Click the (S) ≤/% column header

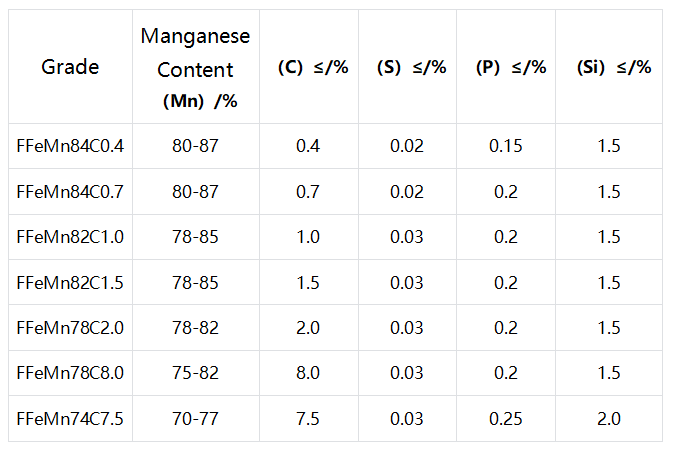tap(407, 67)
